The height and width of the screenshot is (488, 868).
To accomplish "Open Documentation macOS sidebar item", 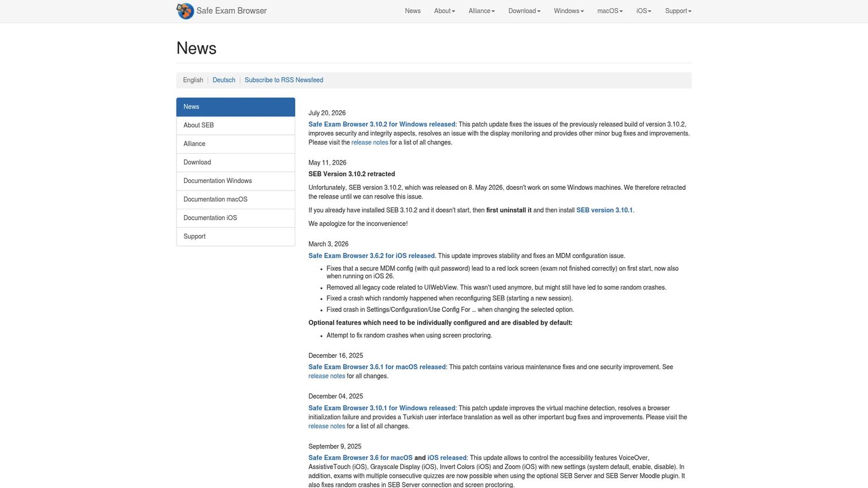I will (236, 200).
